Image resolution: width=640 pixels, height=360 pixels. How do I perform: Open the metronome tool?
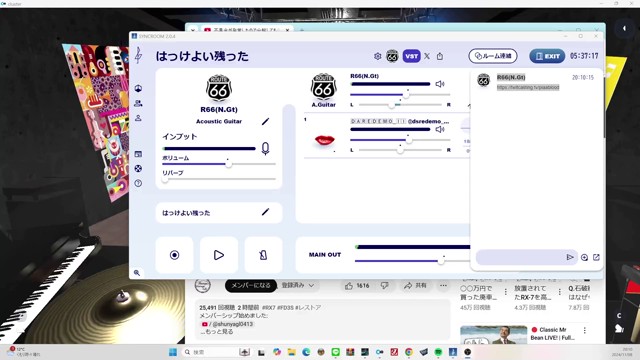point(263,255)
